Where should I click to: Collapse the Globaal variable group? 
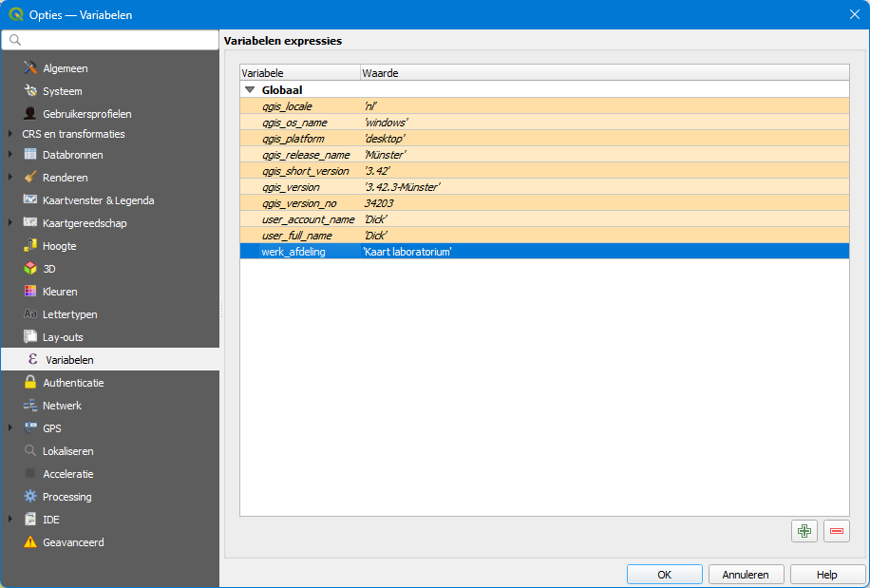click(x=250, y=89)
